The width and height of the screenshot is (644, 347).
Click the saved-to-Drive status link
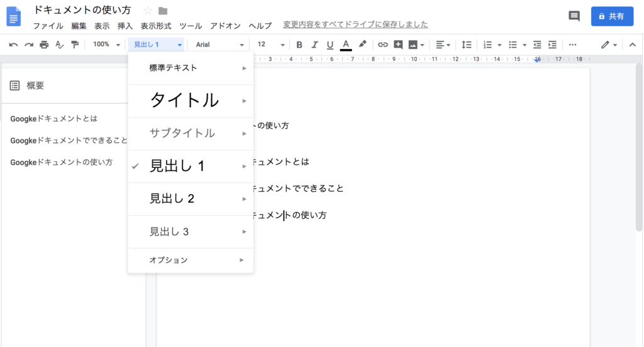(355, 25)
